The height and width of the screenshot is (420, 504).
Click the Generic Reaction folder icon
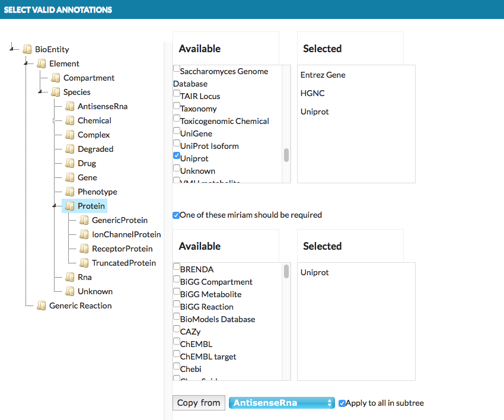(42, 306)
